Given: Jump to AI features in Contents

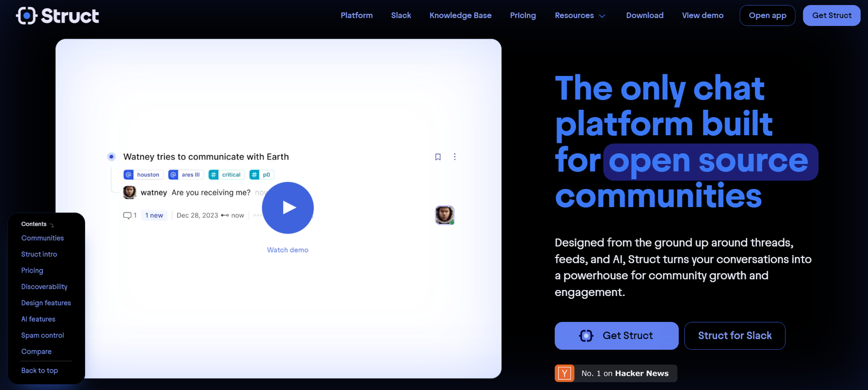Looking at the screenshot, I should [x=38, y=319].
